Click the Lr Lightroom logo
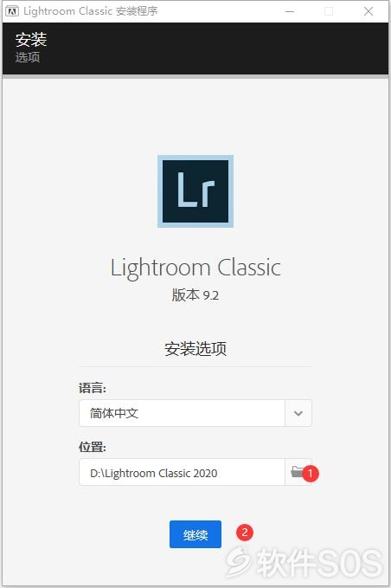391x588 pixels. [x=195, y=191]
